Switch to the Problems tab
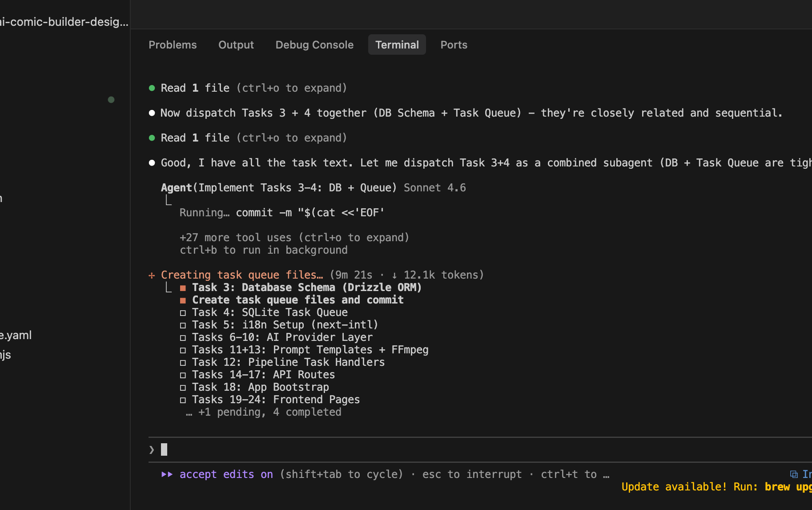The width and height of the screenshot is (812, 510). tap(173, 45)
